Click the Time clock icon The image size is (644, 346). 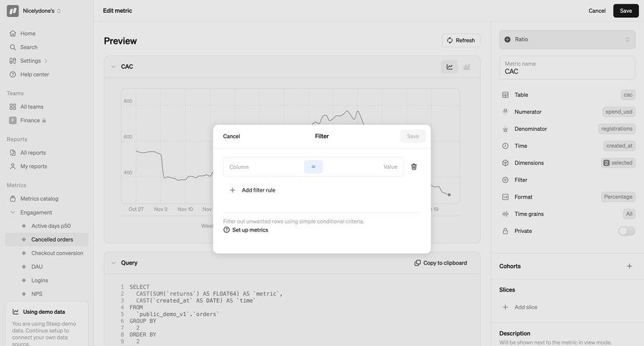pyautogui.click(x=505, y=146)
